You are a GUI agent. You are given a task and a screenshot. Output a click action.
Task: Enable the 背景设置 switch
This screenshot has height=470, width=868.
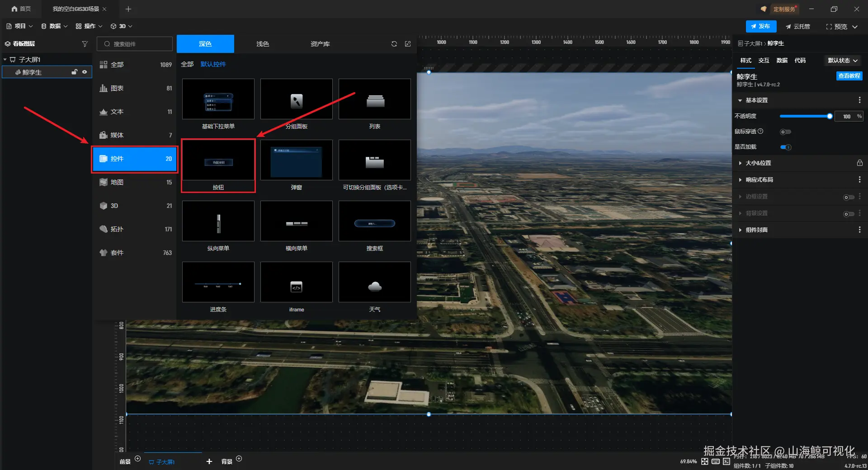point(849,214)
